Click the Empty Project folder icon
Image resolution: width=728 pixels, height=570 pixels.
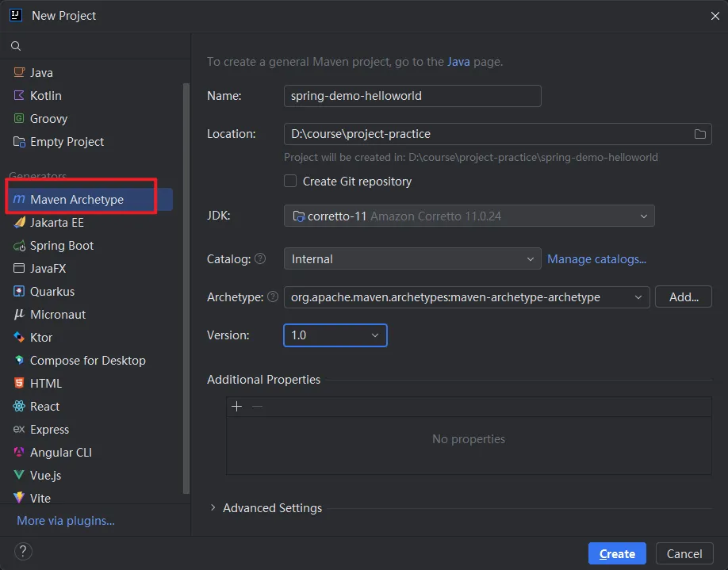coord(19,142)
